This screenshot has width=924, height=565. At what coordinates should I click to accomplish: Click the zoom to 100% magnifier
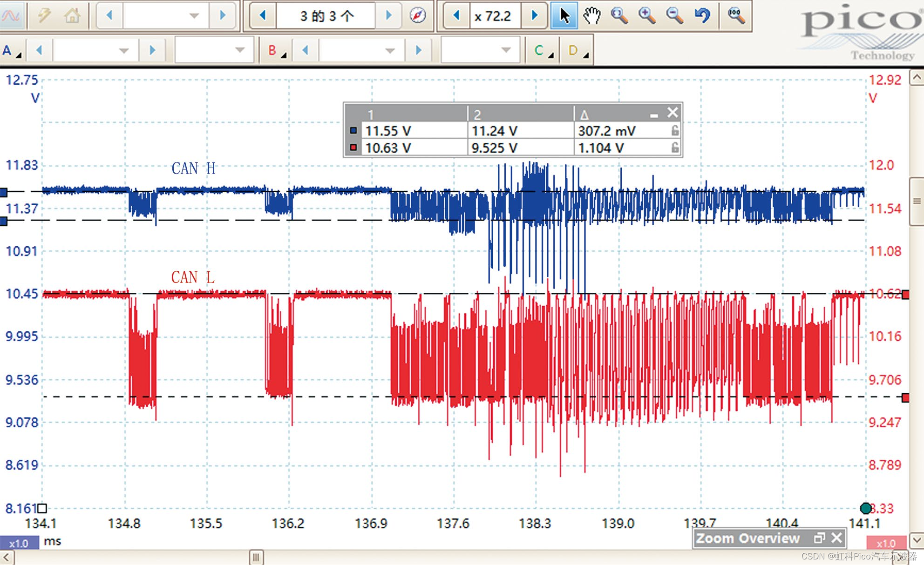736,16
